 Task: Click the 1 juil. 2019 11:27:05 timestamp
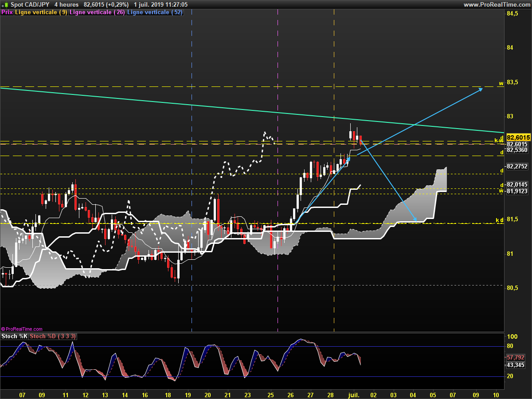tap(160, 4)
